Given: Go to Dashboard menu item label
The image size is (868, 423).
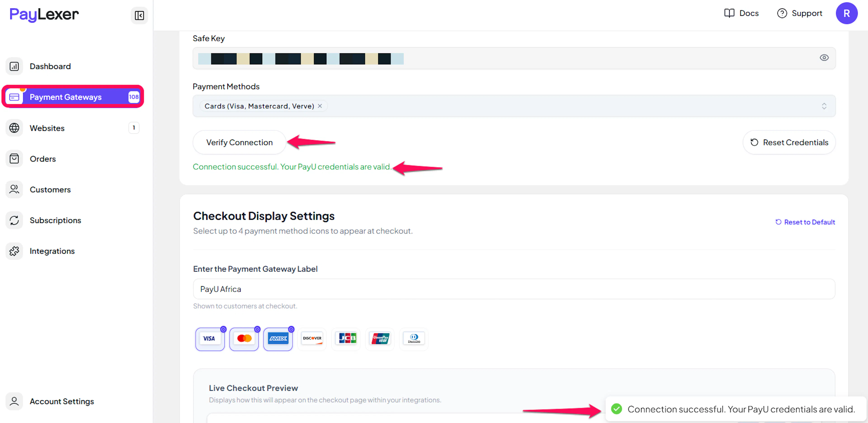Looking at the screenshot, I should click(x=50, y=66).
